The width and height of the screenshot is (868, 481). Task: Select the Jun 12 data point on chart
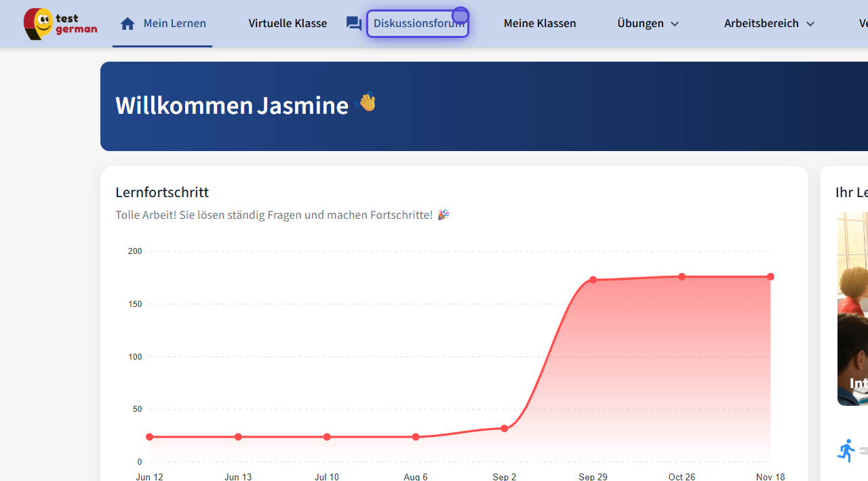click(x=150, y=437)
